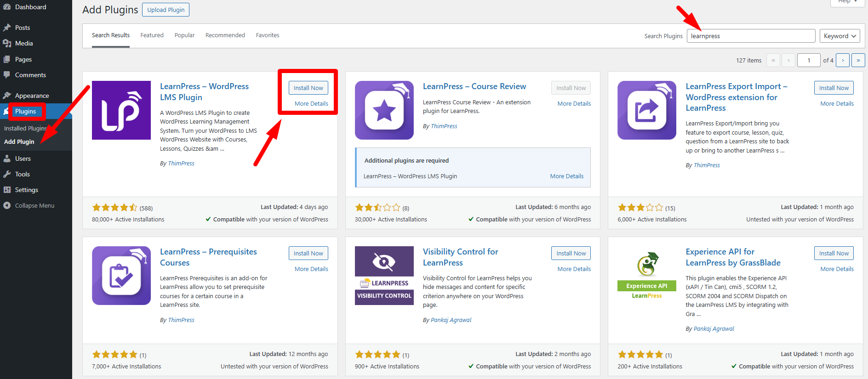Image resolution: width=868 pixels, height=379 pixels.
Task: Click the Experience API GrassBlade icon
Action: pos(646,265)
